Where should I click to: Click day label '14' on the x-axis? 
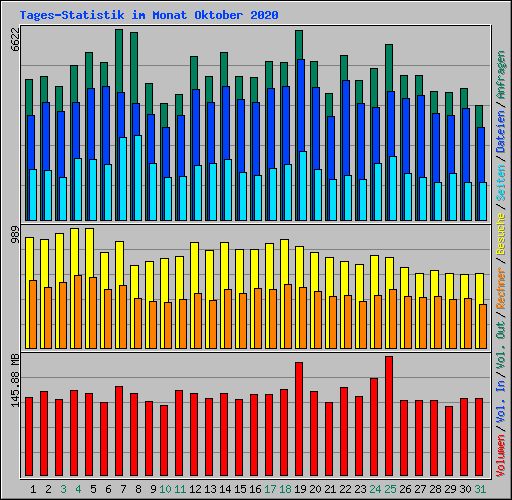pyautogui.click(x=225, y=489)
